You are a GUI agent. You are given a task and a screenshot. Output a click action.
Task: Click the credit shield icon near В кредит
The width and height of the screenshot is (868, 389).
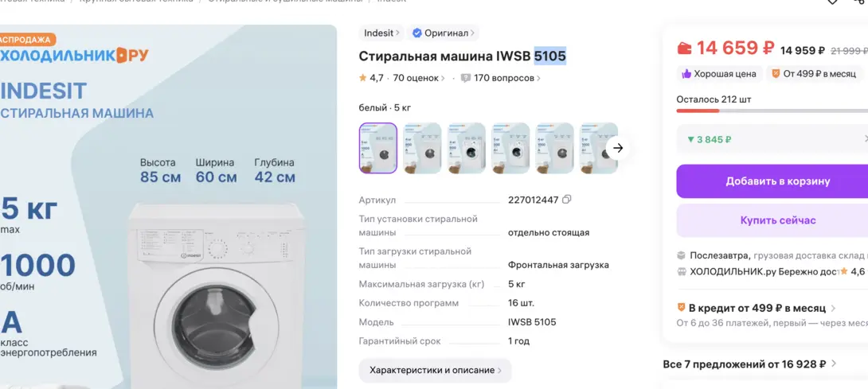[x=682, y=308]
